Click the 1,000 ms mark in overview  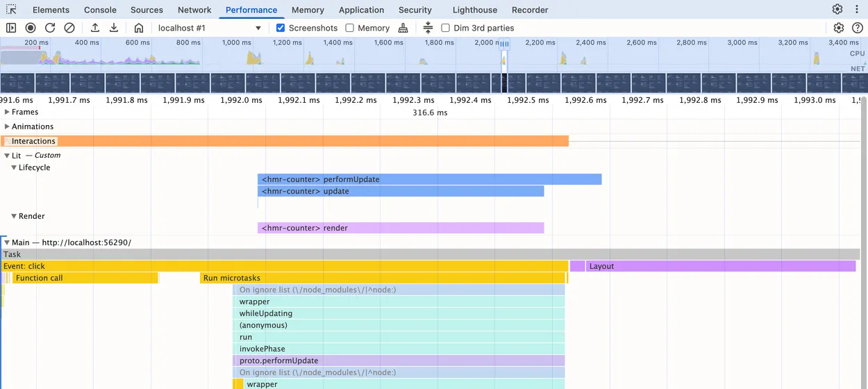pos(236,42)
